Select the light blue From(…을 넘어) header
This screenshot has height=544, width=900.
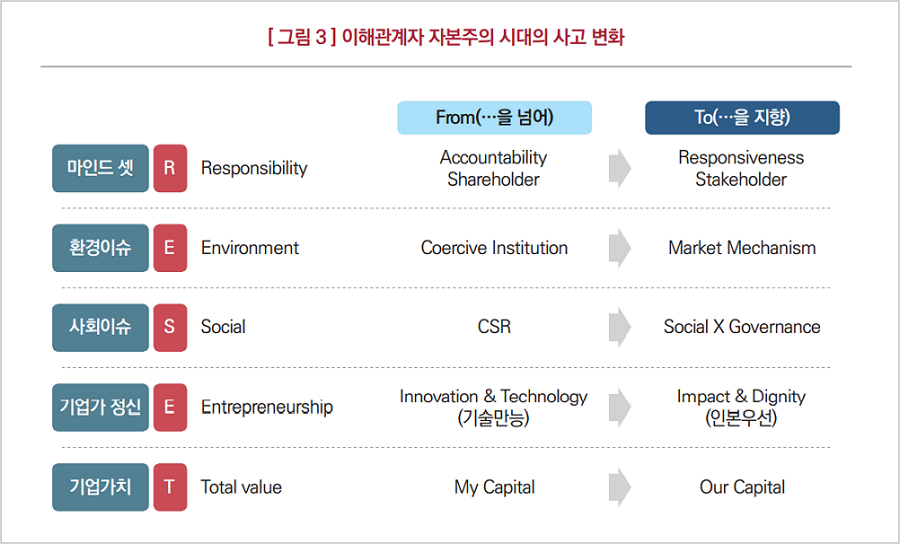coord(494,118)
